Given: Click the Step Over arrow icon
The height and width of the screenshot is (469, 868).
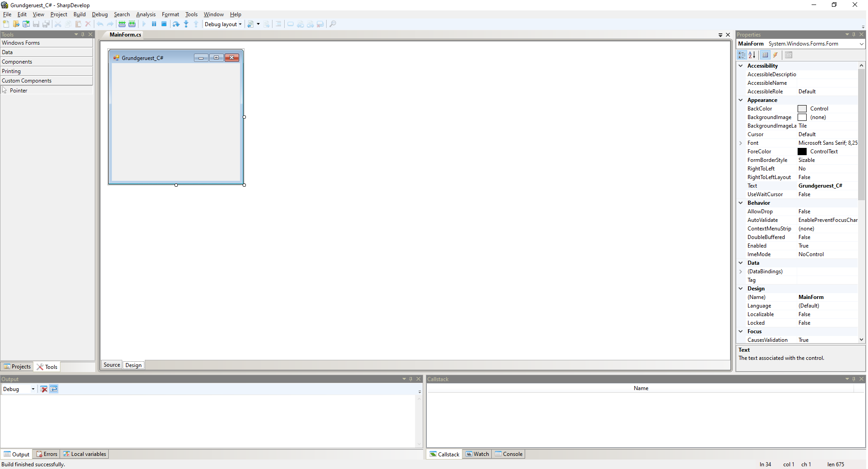Looking at the screenshot, I should (176, 24).
